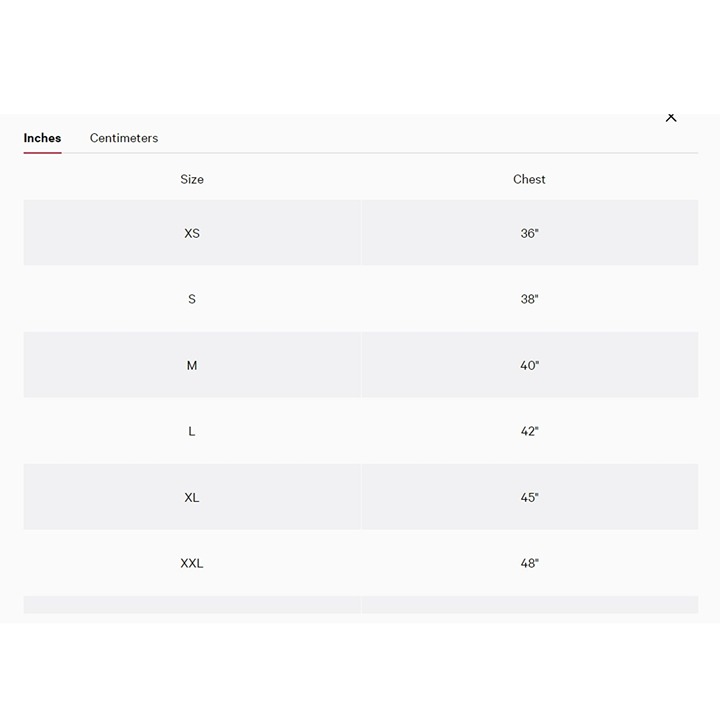Select the L size cell

click(192, 431)
